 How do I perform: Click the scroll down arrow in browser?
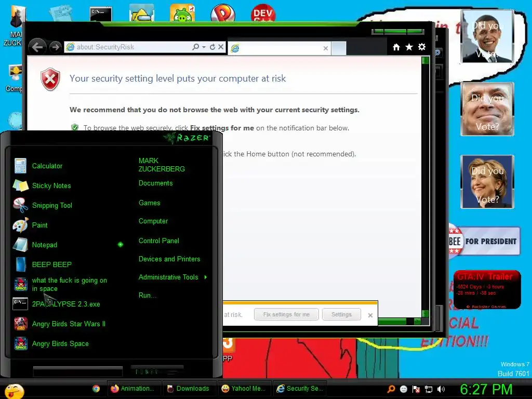[x=425, y=313]
